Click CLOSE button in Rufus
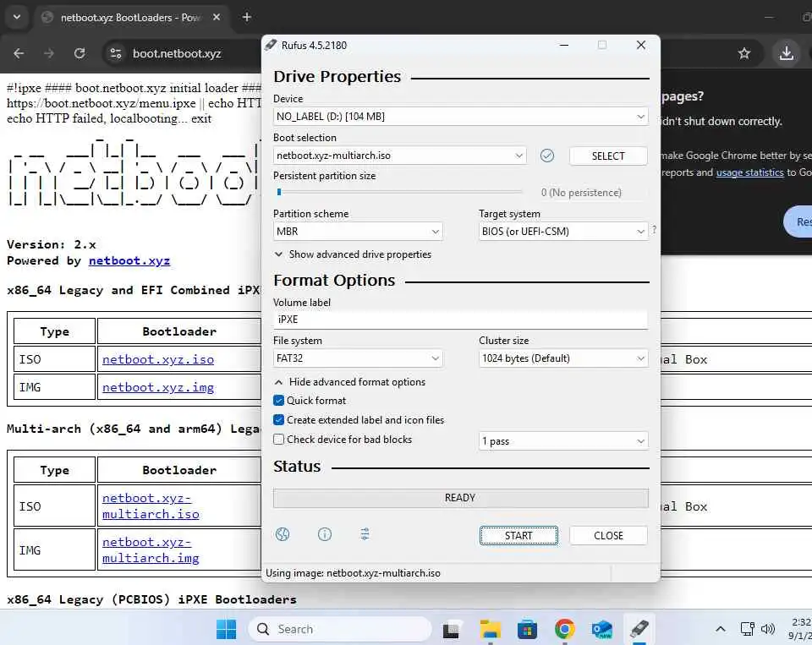812x645 pixels. (608, 535)
